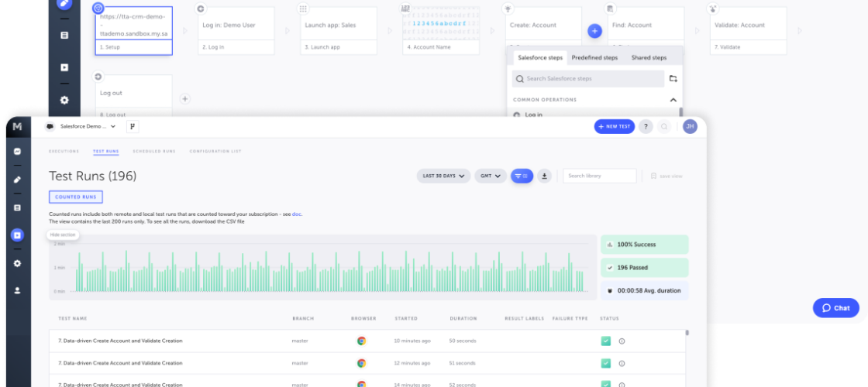Click the Search Salesforce steps field
Viewport: 868px width, 387px height.
(588, 78)
